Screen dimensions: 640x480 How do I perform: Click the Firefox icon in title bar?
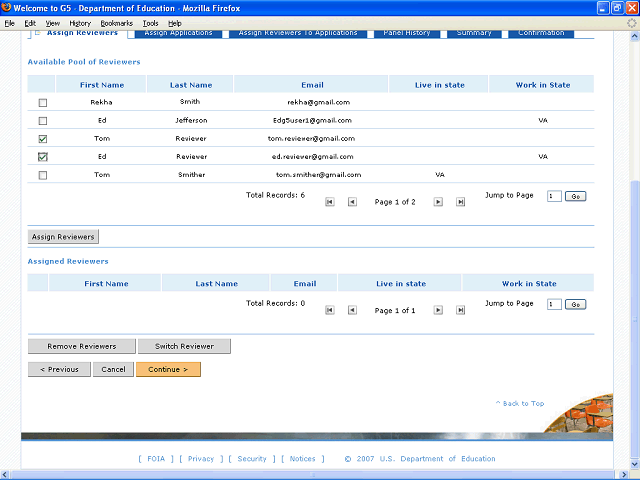(6, 8)
